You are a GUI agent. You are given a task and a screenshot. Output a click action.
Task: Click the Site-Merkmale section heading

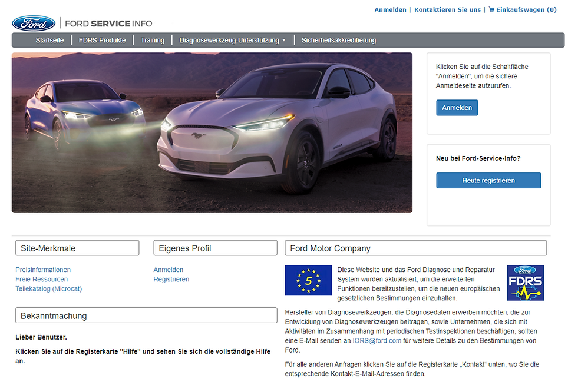click(77, 248)
